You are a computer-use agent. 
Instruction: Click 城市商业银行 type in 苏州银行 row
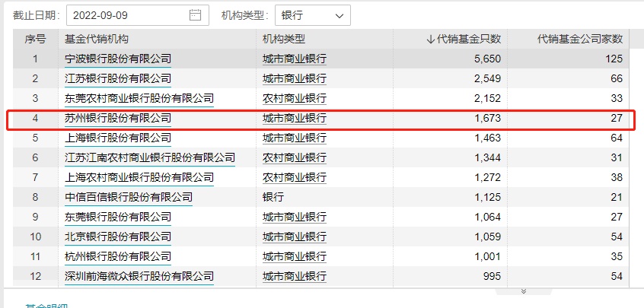click(x=295, y=119)
